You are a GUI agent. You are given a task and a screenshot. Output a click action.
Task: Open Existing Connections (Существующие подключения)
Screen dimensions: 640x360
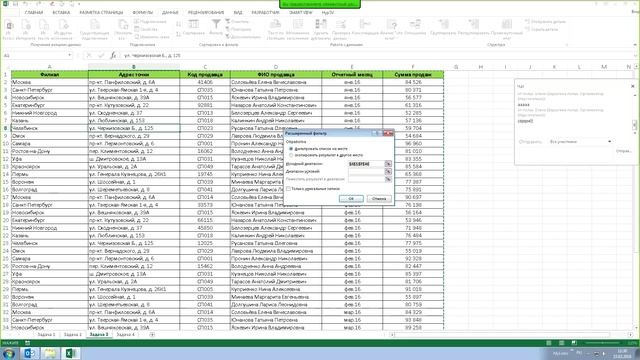tap(95, 29)
